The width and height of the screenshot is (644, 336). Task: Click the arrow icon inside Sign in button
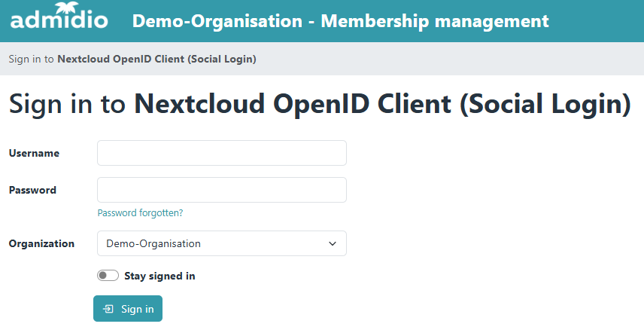[108, 309]
